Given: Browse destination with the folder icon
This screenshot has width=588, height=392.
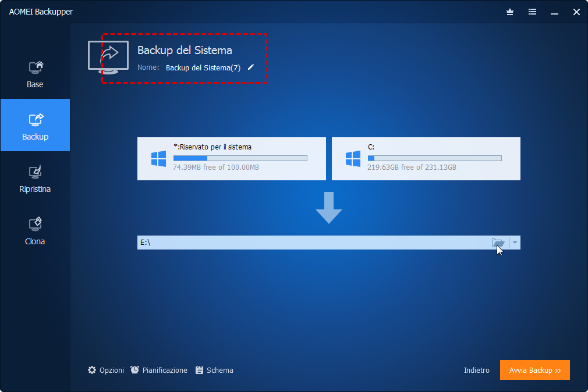Looking at the screenshot, I should click(x=498, y=243).
